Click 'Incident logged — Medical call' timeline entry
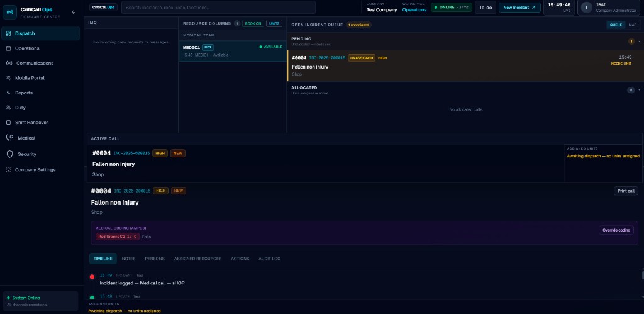644x314 pixels. [142, 283]
